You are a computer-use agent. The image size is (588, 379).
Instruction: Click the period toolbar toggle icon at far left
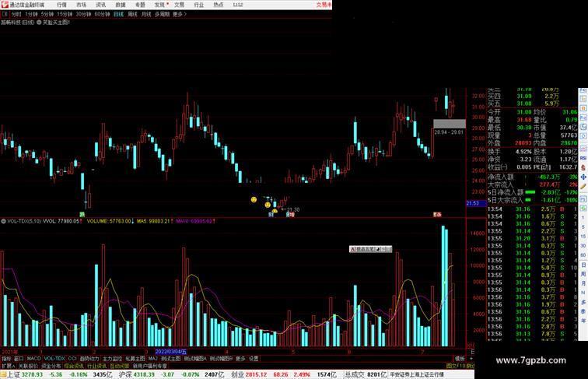[5, 14]
